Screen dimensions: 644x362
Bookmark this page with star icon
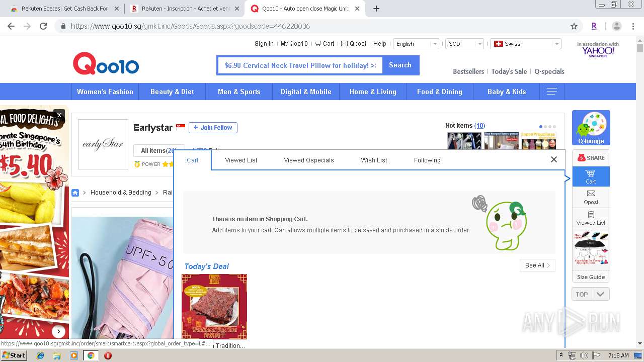tap(574, 26)
